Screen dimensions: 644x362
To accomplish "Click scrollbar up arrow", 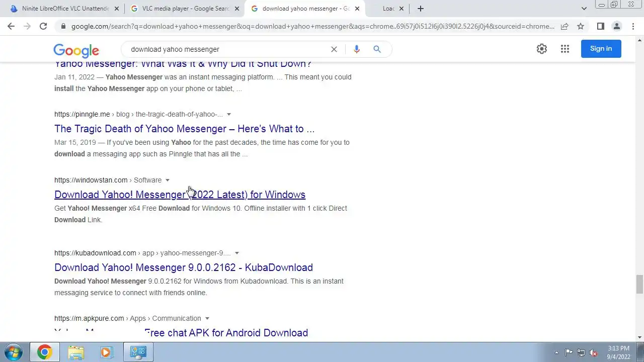I will coord(639,40).
